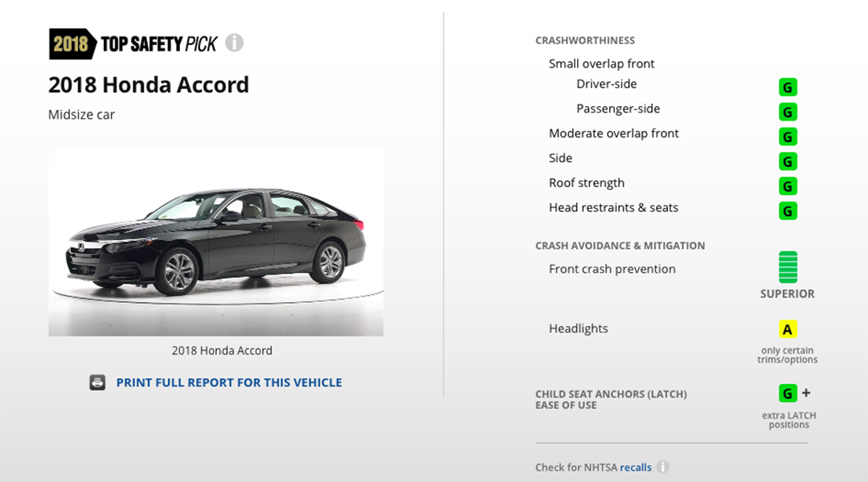Click the LATCH ease of use G+ badge
The height and width of the screenshot is (482, 868).
click(794, 394)
